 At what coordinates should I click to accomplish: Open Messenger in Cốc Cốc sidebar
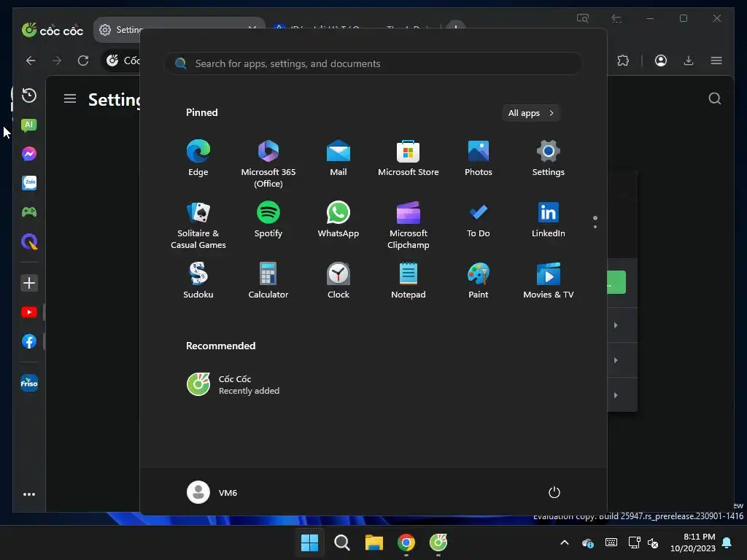click(29, 154)
